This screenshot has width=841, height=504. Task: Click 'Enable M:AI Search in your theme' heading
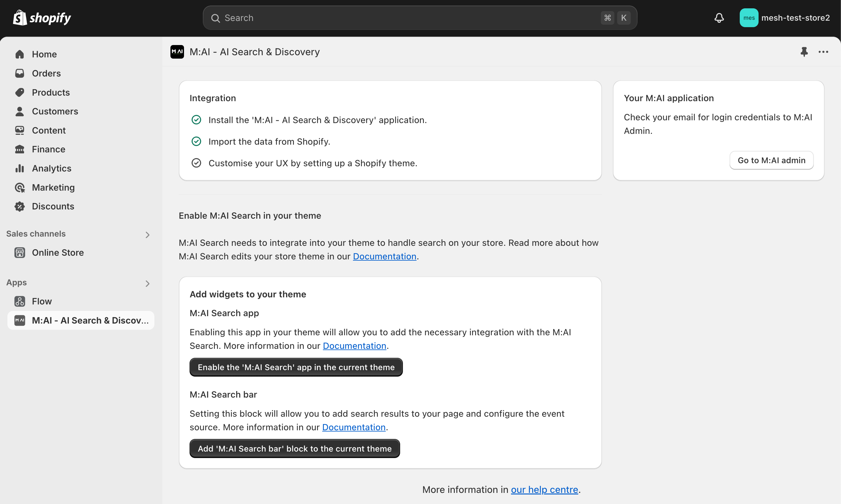(x=250, y=216)
